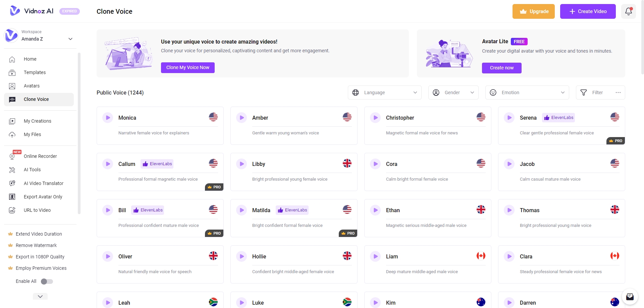Preview the Callum voice

[x=108, y=164]
